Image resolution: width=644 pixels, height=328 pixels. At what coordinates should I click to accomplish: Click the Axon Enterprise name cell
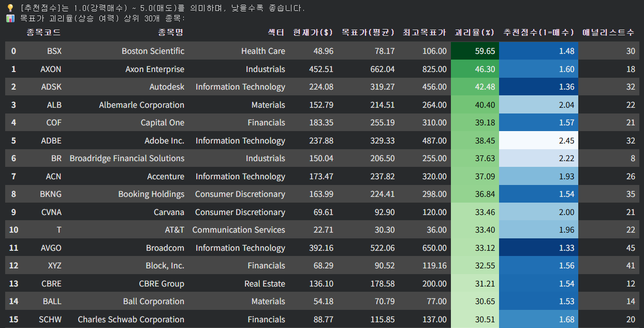(x=155, y=69)
